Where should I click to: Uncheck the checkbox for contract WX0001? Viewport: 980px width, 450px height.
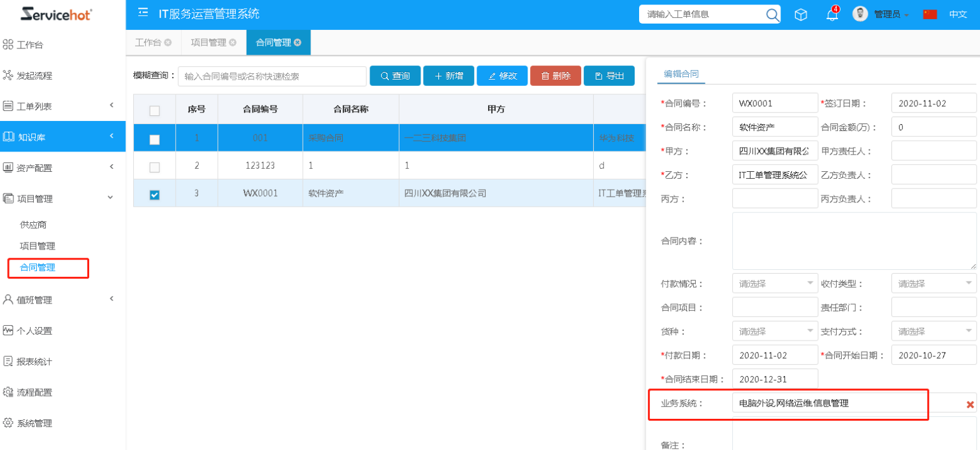click(154, 195)
